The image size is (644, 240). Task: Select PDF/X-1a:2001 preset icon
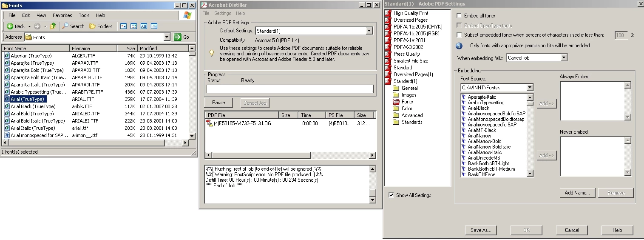(387, 40)
